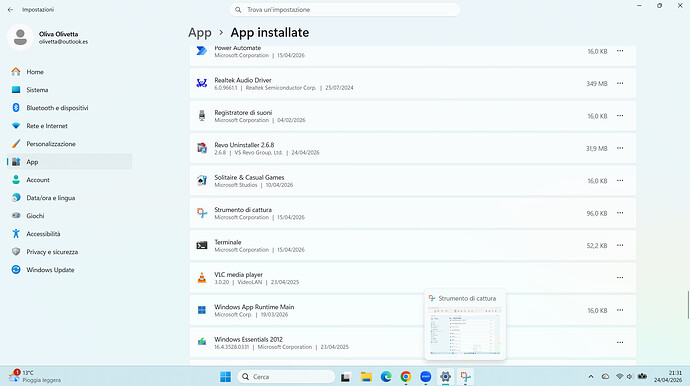The height and width of the screenshot is (386, 690).
Task: Open more options for Windows Essentials 2012
Action: [620, 342]
